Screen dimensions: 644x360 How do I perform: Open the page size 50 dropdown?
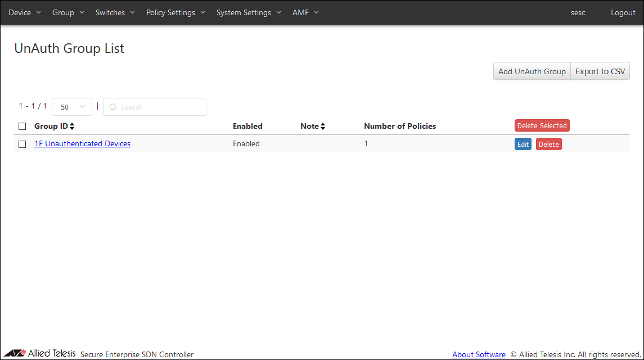tap(72, 107)
